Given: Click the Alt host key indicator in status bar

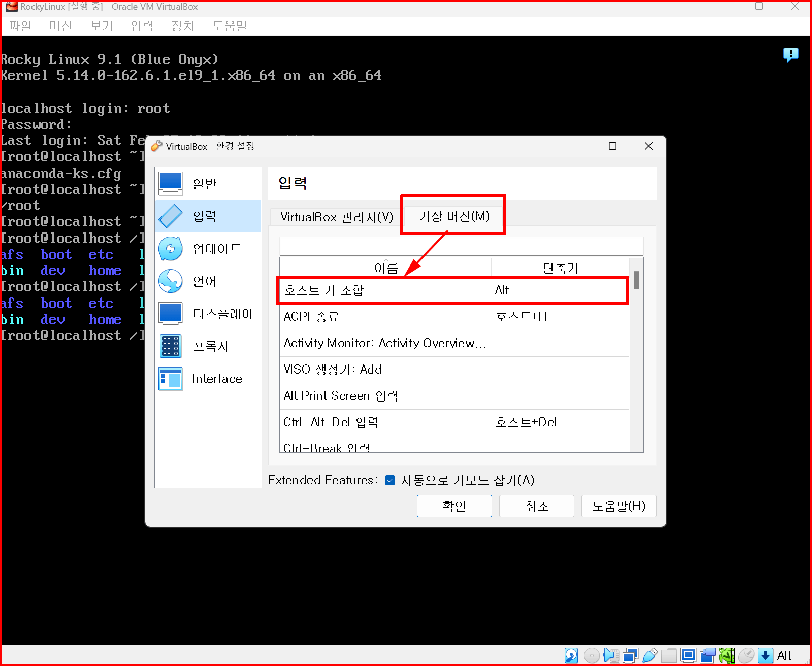Looking at the screenshot, I should click(784, 655).
